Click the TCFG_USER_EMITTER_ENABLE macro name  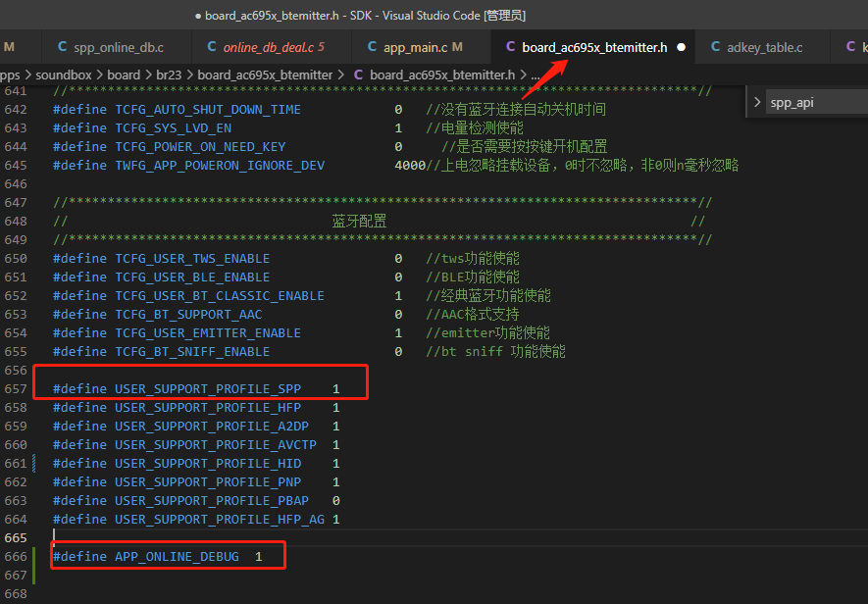point(208,333)
